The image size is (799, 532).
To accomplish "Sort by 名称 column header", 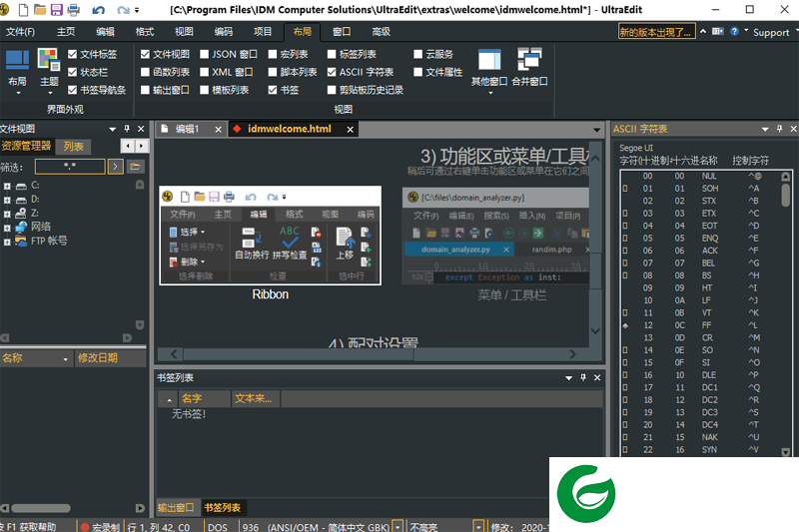I will pyautogui.click(x=36, y=358).
